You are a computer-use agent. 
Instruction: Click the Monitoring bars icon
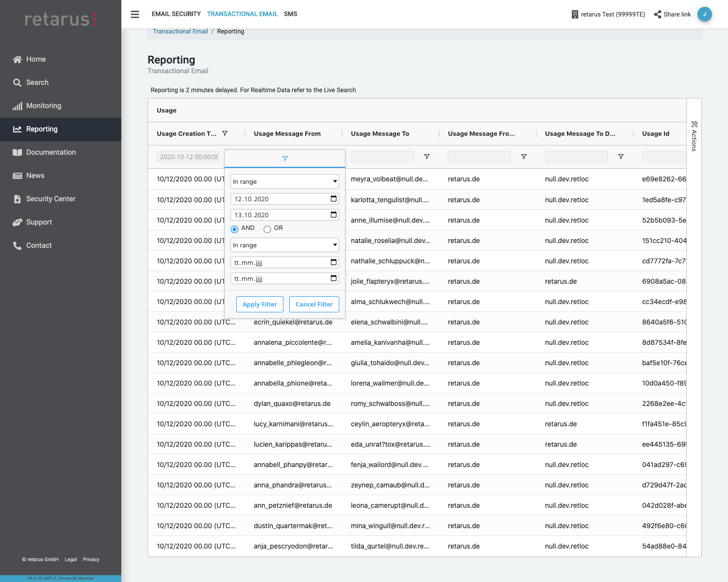point(17,106)
